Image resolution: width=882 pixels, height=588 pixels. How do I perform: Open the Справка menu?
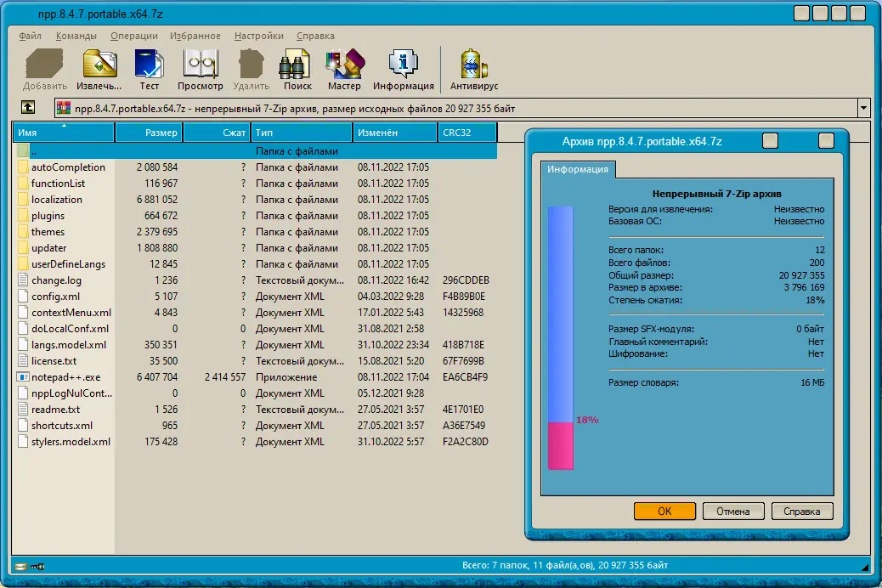(x=315, y=36)
